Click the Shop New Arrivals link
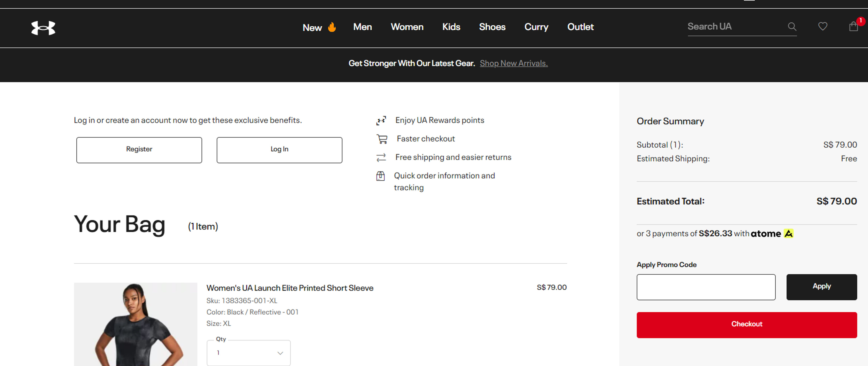 tap(514, 63)
